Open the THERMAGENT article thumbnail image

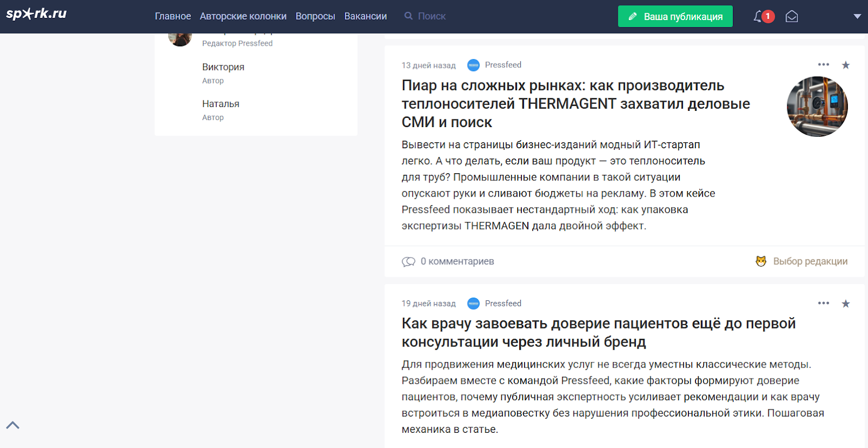pos(817,106)
